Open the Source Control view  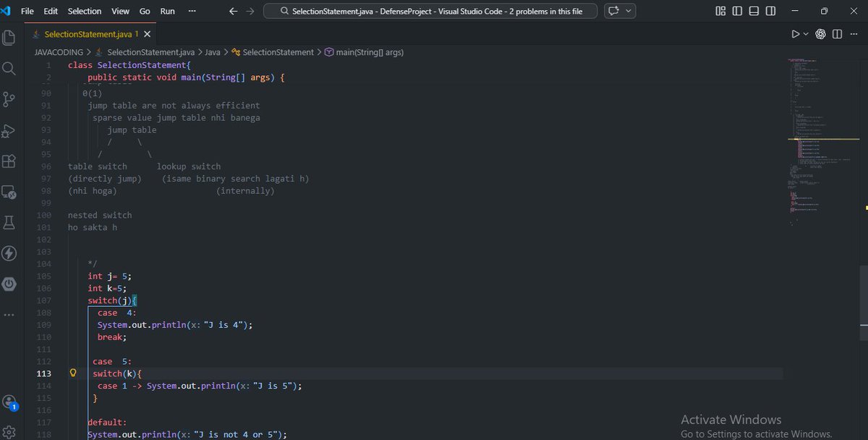pos(9,99)
